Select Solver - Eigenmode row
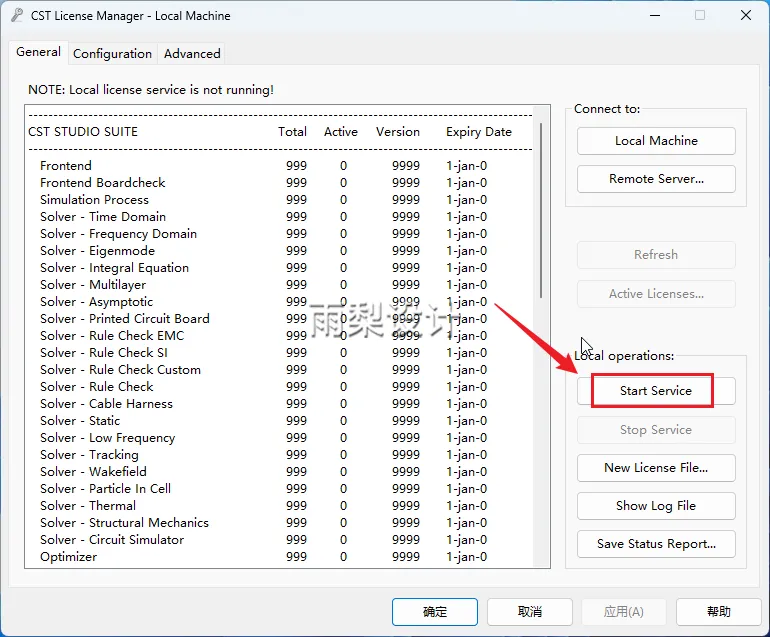The height and width of the screenshot is (637, 770). [x=263, y=251]
